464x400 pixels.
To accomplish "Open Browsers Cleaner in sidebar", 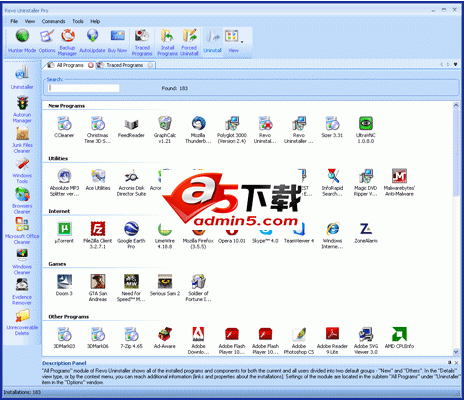I will coord(22,201).
